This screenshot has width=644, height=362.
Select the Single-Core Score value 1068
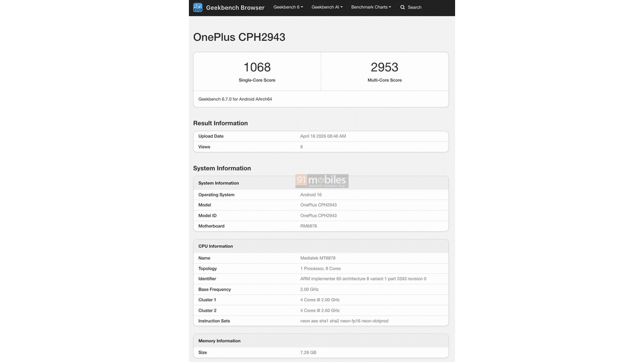click(x=257, y=67)
